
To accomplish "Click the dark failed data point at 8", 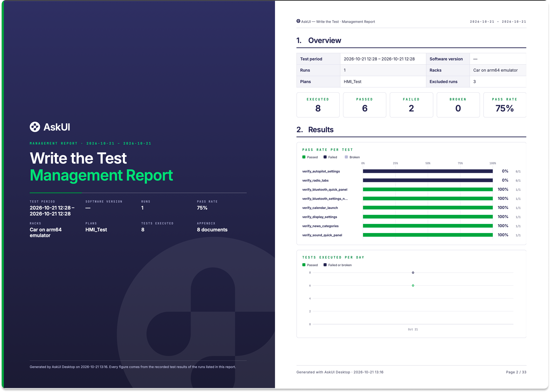I will click(413, 273).
